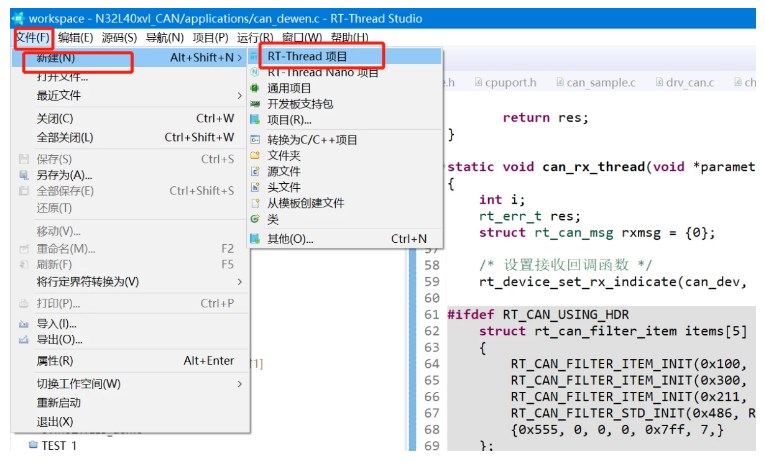765x466 pixels.
Task: Click the 头文件 header icon
Action: 255,187
